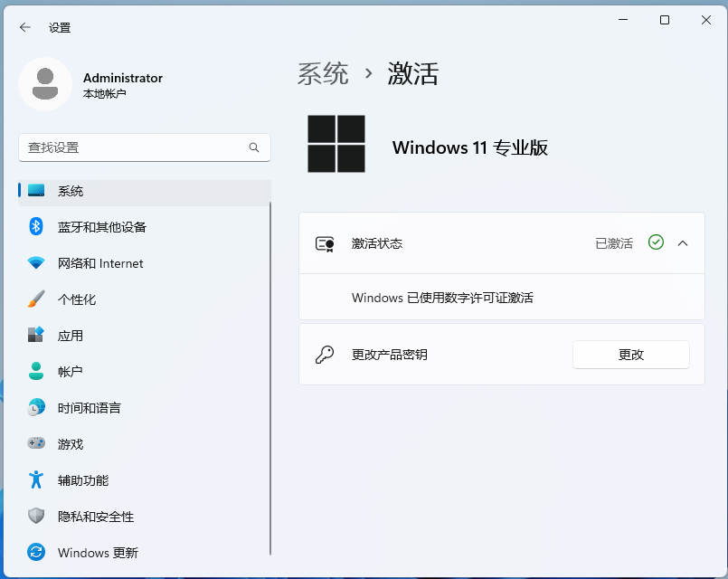Click the 更改产品密钥 label
This screenshot has width=728, height=579.
[x=389, y=355]
